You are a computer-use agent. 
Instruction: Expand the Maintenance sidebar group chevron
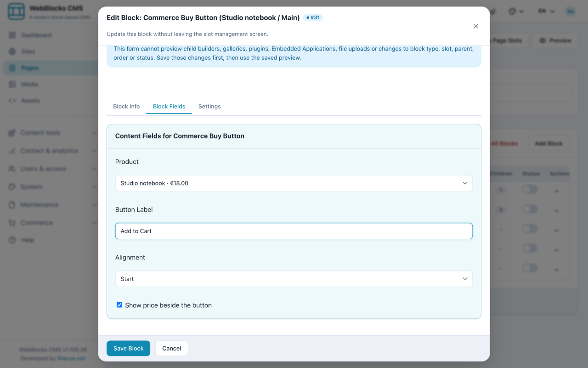pos(94,205)
